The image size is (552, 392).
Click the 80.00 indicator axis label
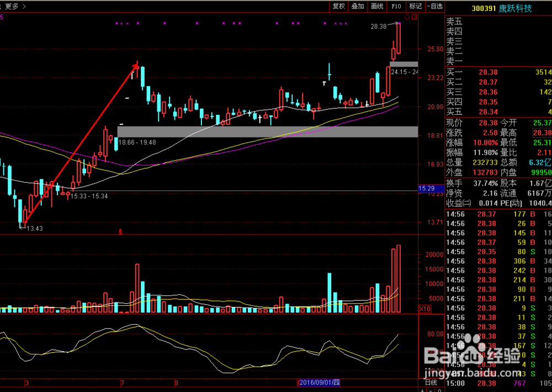(436, 334)
